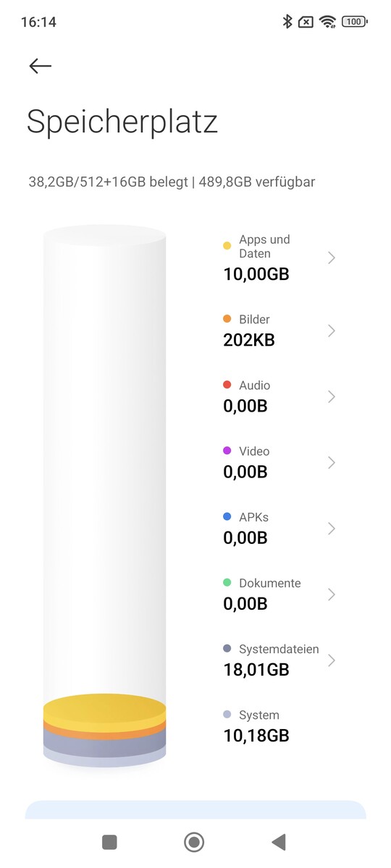391x868 pixels.
Task: Tap the Wi-Fi status icon
Action: [329, 22]
